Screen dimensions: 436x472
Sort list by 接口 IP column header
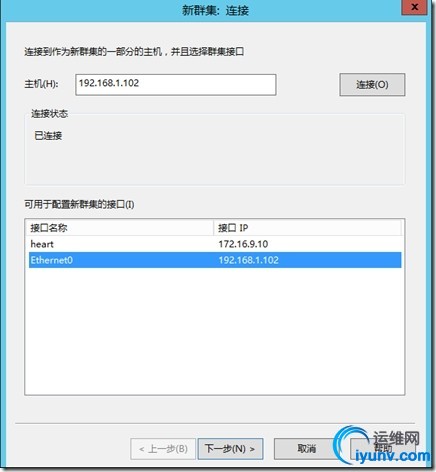tap(307, 228)
